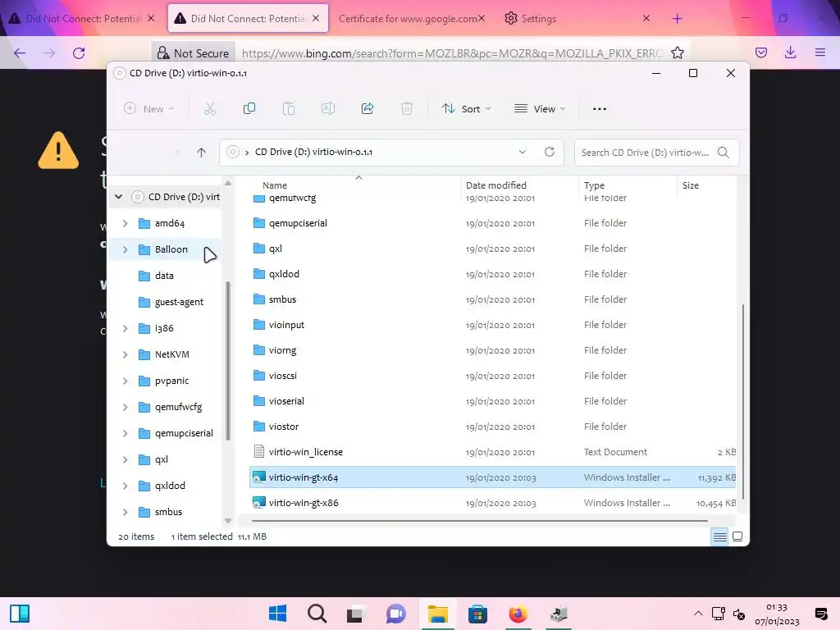Switch to first Did Not Connect tab
This screenshot has height=630, width=840.
[x=75, y=19]
